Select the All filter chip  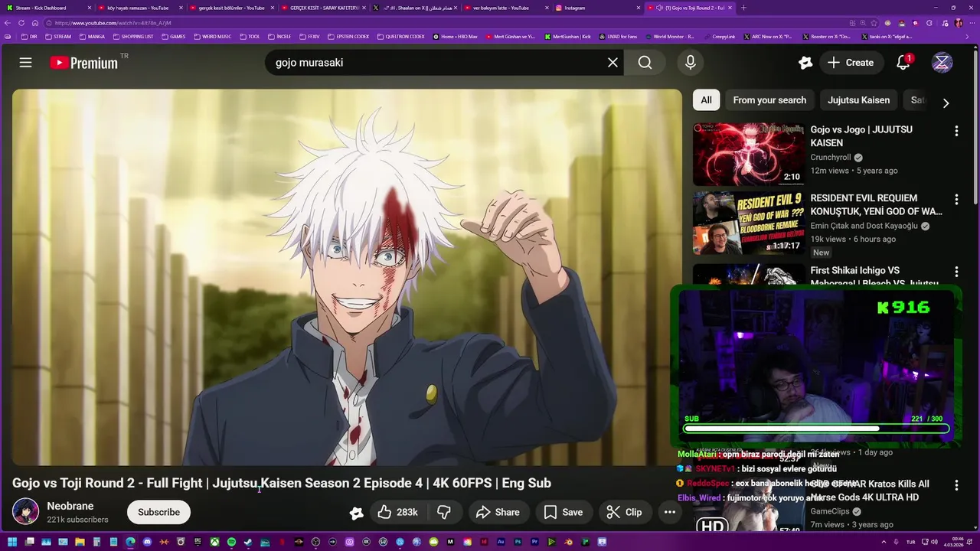pos(706,100)
